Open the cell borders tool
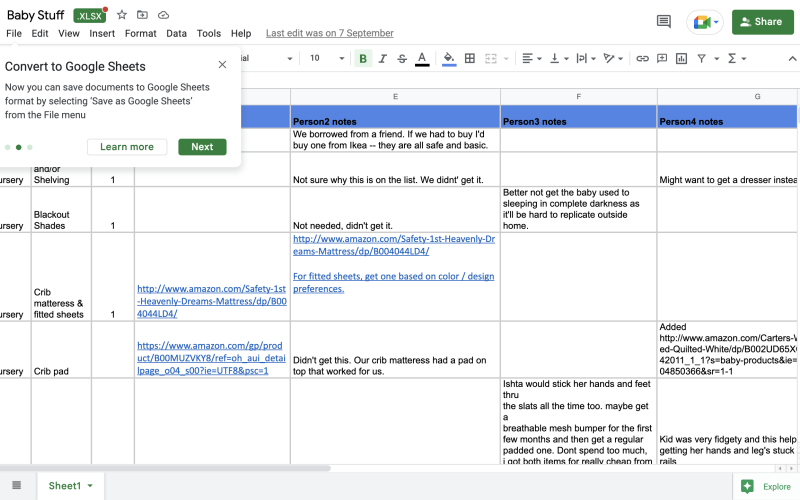 pyautogui.click(x=472, y=59)
